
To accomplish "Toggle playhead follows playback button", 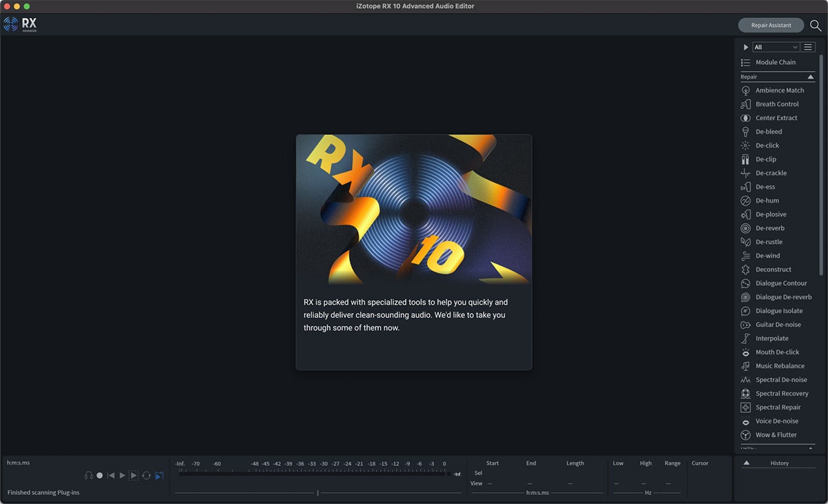I will 159,476.
